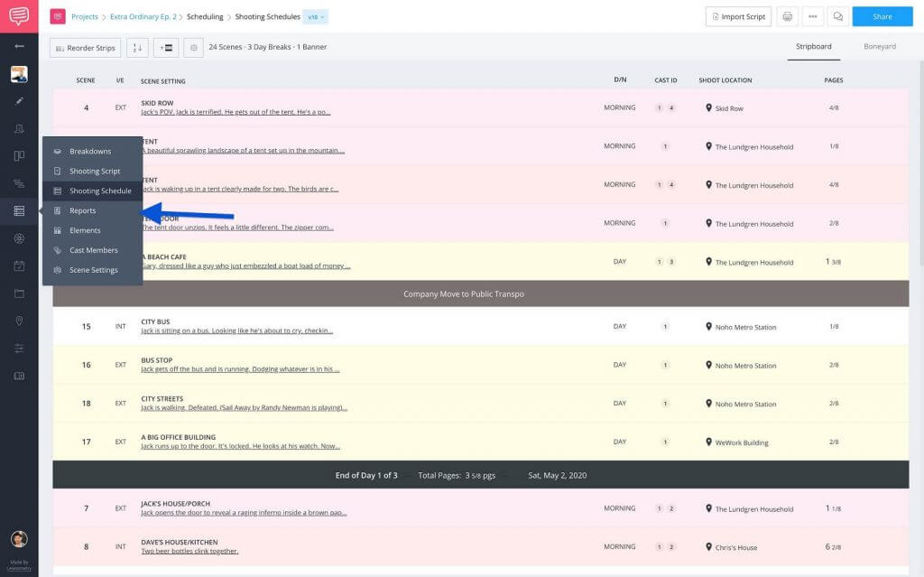Viewport: 924px width, 577px height.
Task: Click Scheduling in the breadcrumb
Action: tap(205, 16)
